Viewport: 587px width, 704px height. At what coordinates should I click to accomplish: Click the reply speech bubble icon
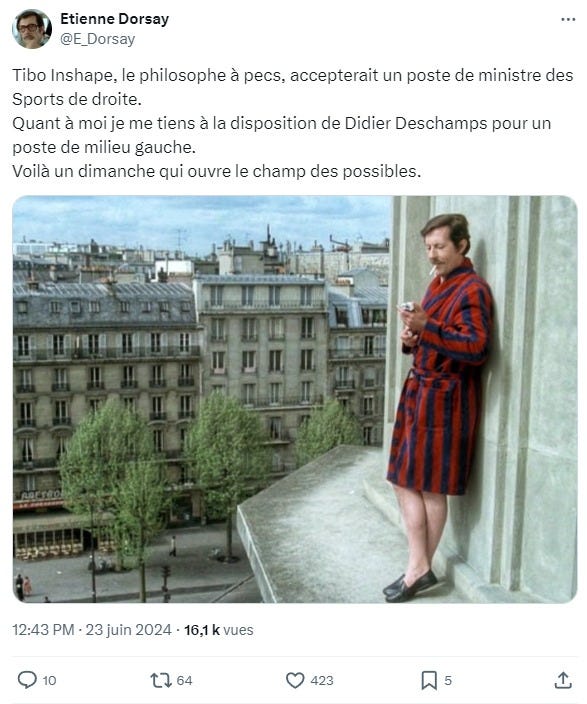point(27,680)
